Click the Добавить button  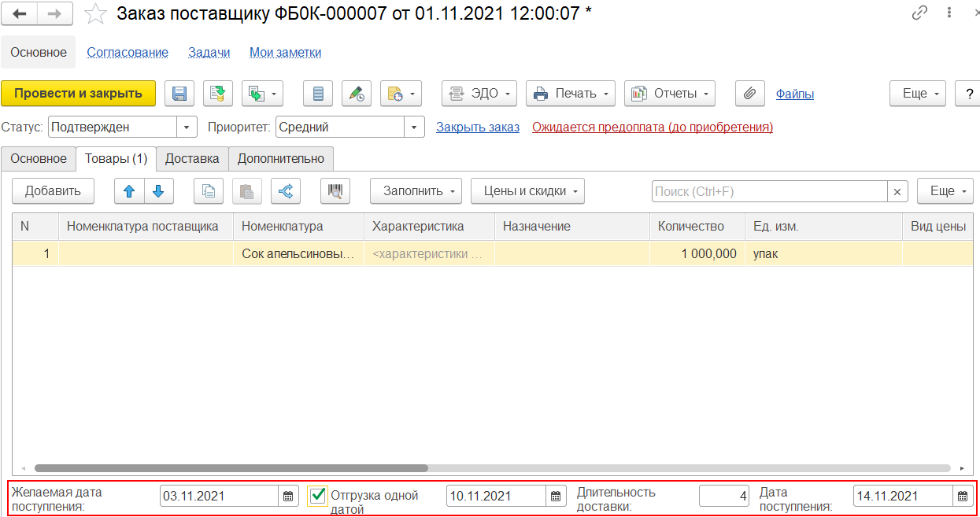[53, 190]
